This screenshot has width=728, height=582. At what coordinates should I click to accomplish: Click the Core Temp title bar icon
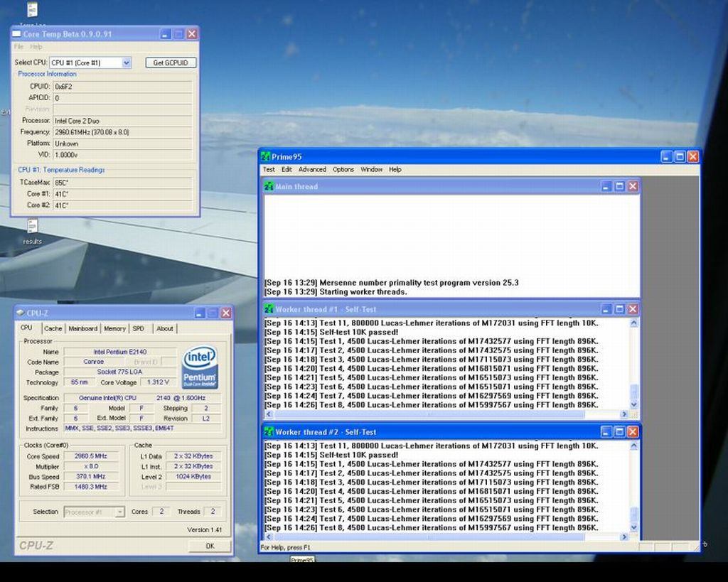(x=17, y=34)
